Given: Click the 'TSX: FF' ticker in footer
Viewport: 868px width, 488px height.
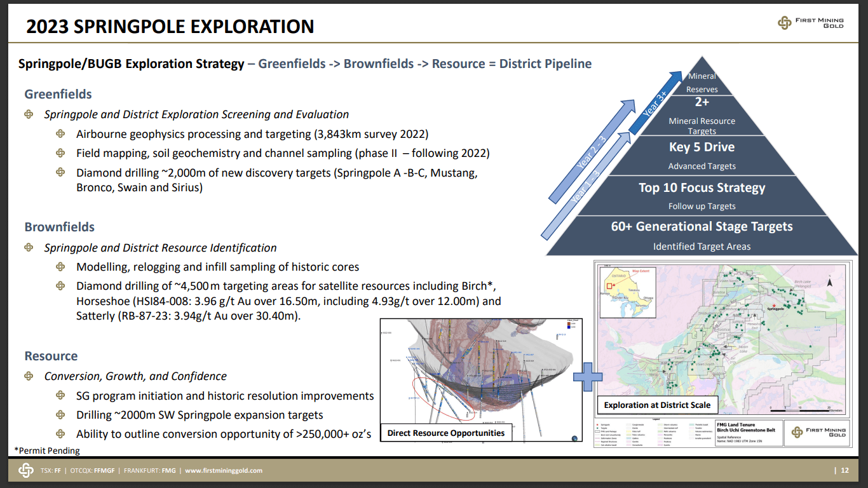Looking at the screenshot, I should (x=51, y=471).
